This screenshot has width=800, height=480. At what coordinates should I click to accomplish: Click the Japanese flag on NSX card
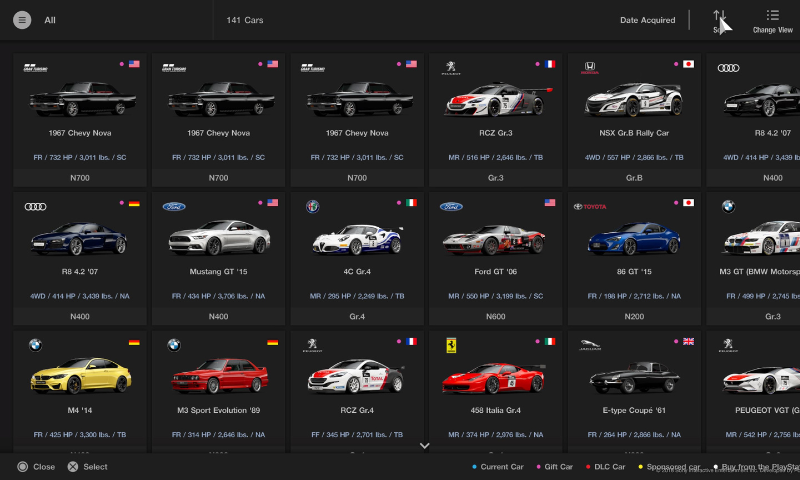click(688, 64)
